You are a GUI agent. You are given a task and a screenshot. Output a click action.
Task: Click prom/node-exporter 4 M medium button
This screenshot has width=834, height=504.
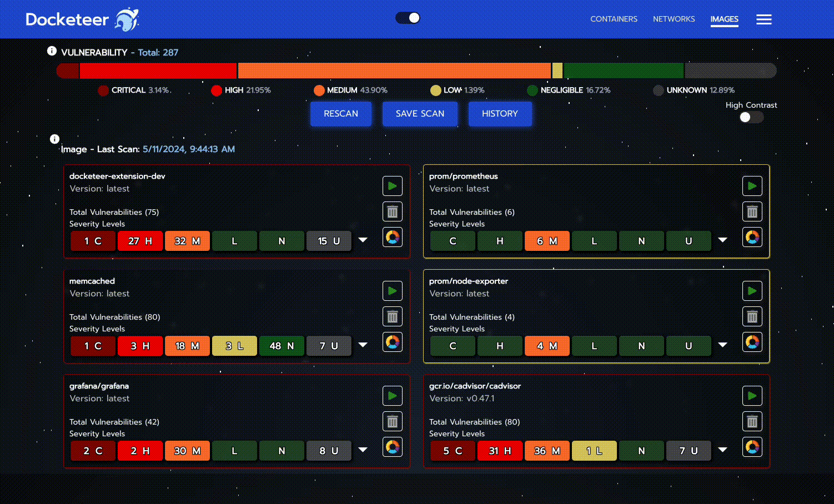(x=547, y=346)
